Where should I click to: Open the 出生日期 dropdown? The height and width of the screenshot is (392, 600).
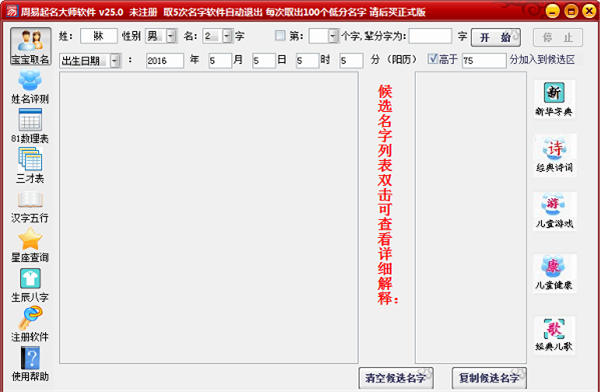(115, 60)
